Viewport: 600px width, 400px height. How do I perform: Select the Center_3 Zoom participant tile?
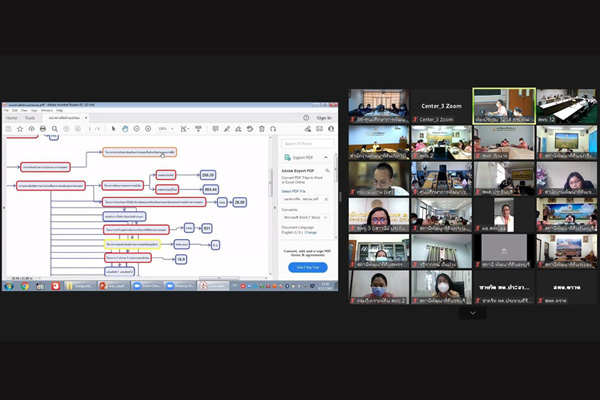pyautogui.click(x=441, y=106)
